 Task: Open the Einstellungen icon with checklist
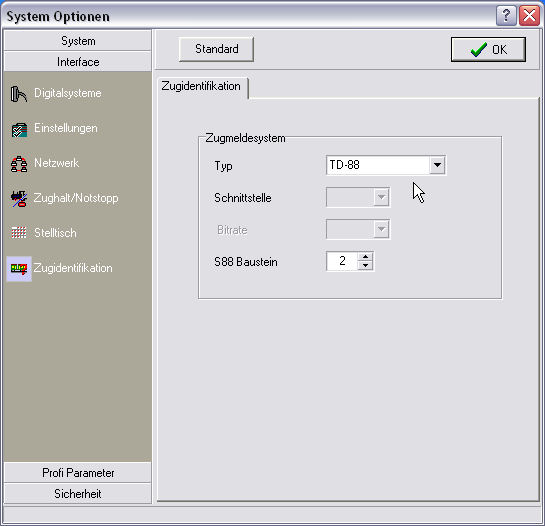[19, 129]
